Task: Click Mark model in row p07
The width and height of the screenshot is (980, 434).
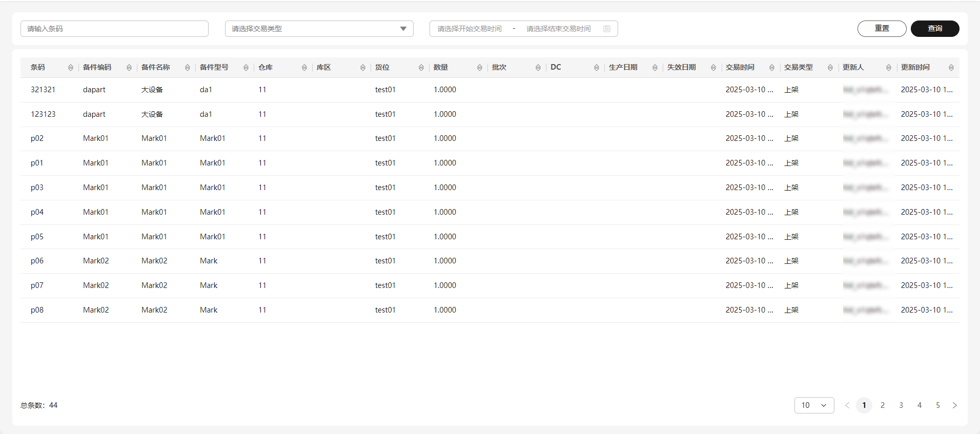Action: (x=209, y=285)
